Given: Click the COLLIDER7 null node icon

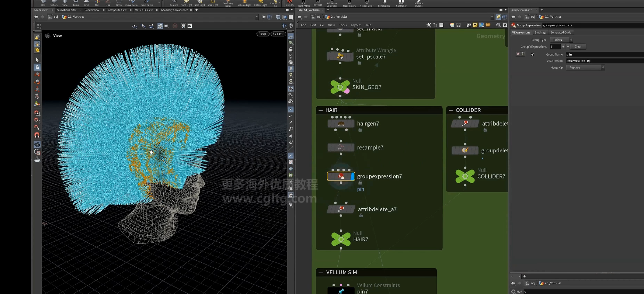Looking at the screenshot, I should 465,176.
